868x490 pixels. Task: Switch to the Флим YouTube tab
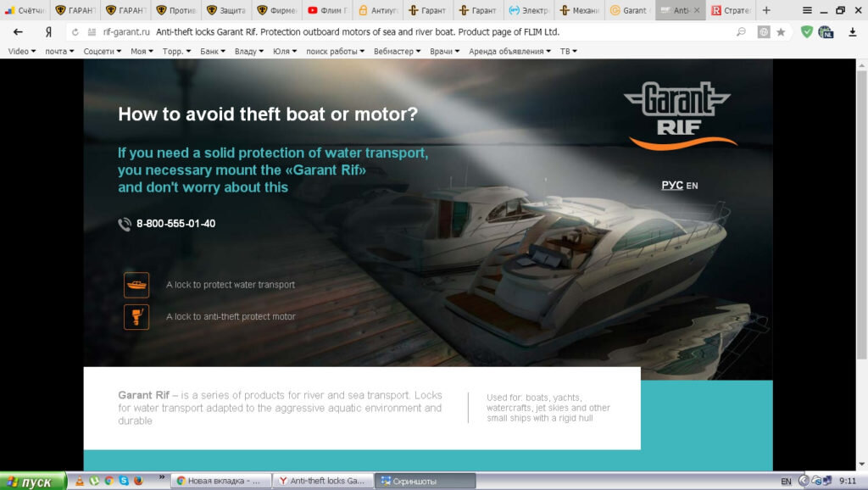click(x=327, y=10)
